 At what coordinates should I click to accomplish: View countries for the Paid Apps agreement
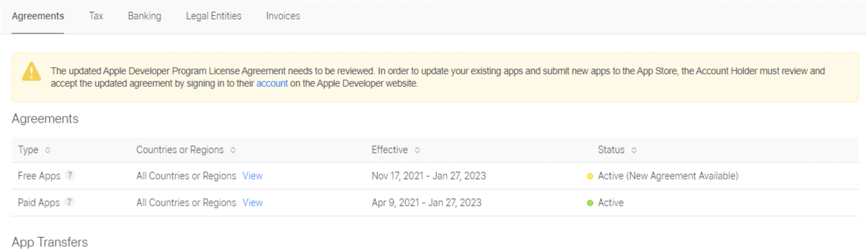tap(253, 203)
